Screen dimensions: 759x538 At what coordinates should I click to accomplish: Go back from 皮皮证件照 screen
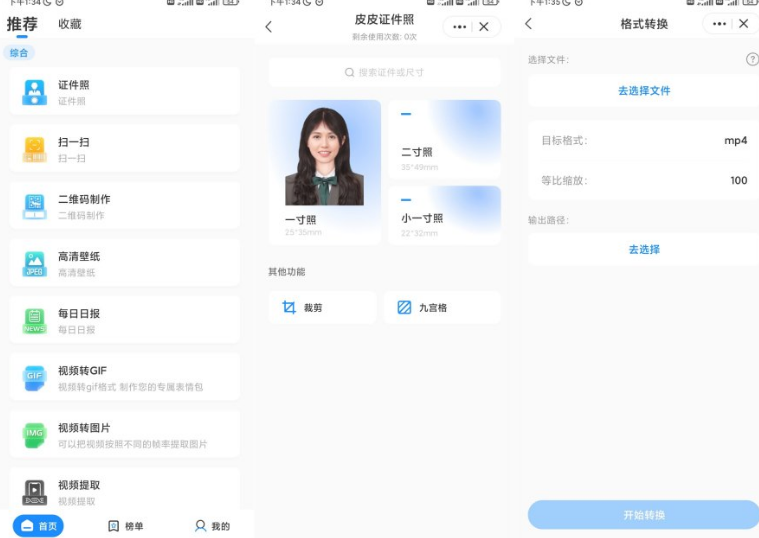click(x=269, y=27)
